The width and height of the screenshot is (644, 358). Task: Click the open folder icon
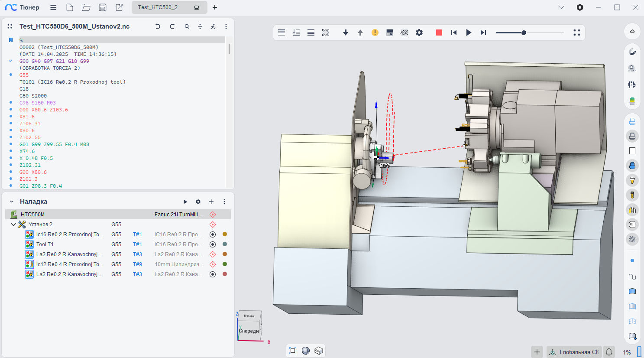click(86, 7)
